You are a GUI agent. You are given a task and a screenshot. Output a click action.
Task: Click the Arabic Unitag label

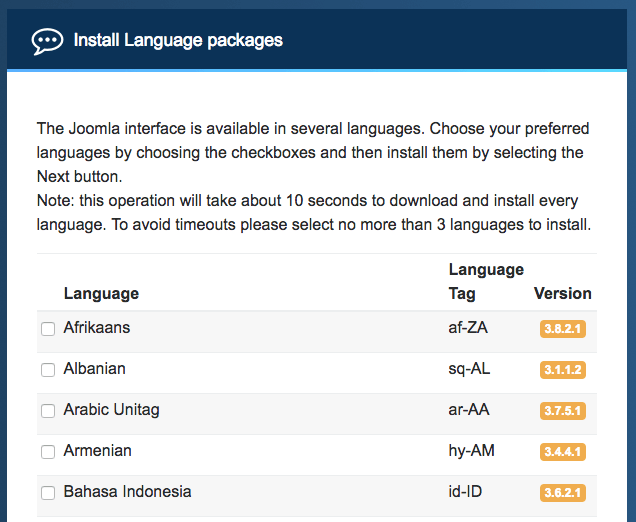pyautogui.click(x=112, y=410)
